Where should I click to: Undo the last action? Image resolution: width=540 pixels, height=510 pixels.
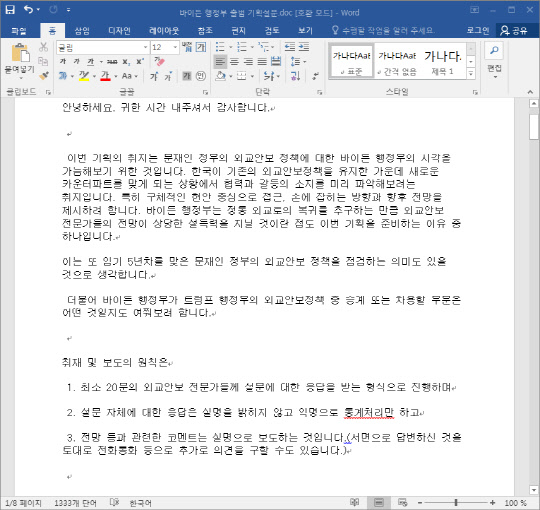(x=28, y=10)
